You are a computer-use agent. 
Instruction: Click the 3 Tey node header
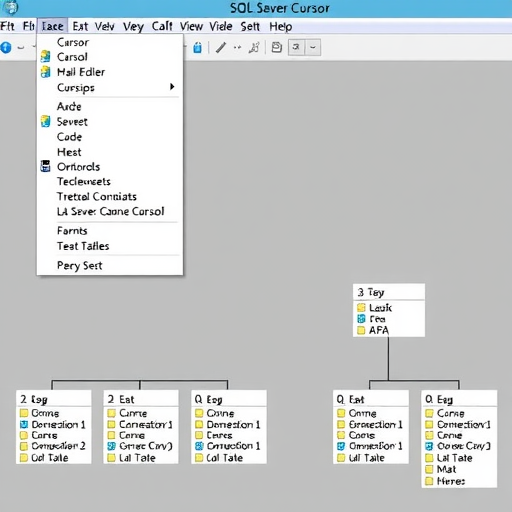click(x=389, y=292)
